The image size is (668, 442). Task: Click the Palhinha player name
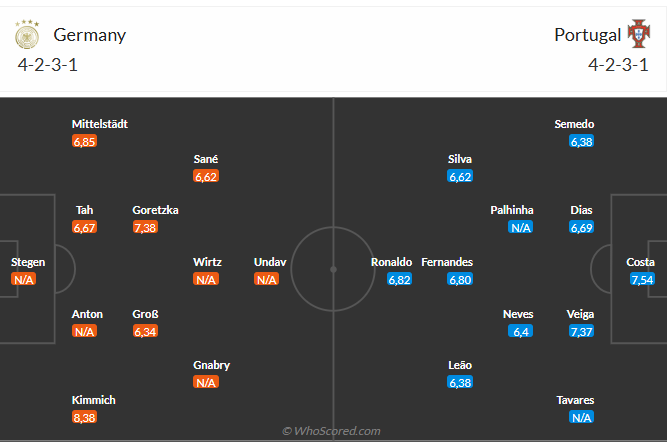coord(512,210)
